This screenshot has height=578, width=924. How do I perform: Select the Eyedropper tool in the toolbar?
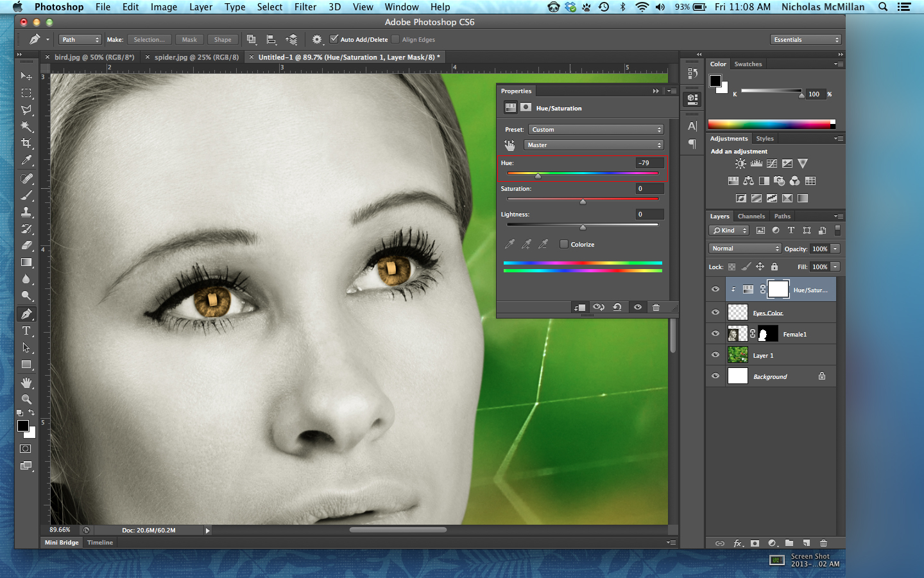pyautogui.click(x=26, y=161)
